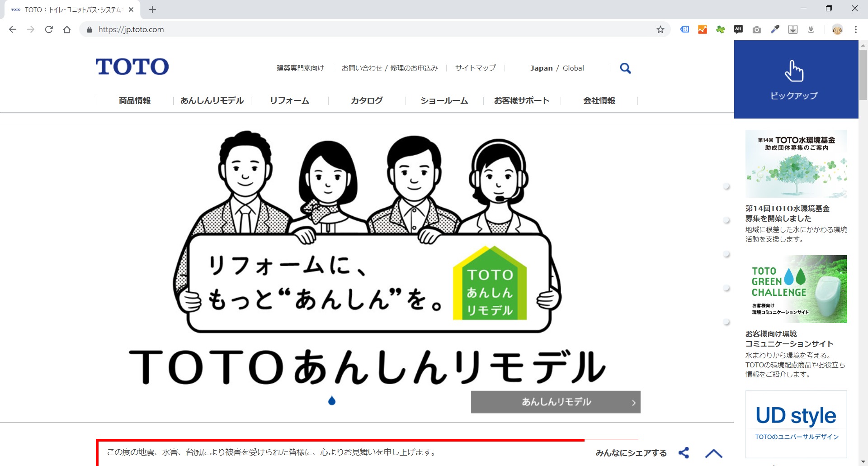The width and height of the screenshot is (868, 466).
Task: Go to browser home page icon
Action: tap(67, 29)
